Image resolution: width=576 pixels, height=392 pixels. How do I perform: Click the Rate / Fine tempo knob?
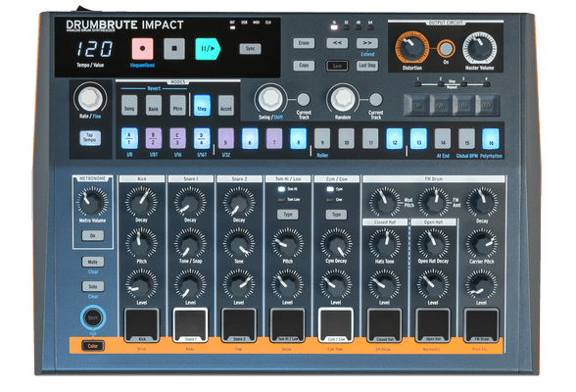(90, 98)
